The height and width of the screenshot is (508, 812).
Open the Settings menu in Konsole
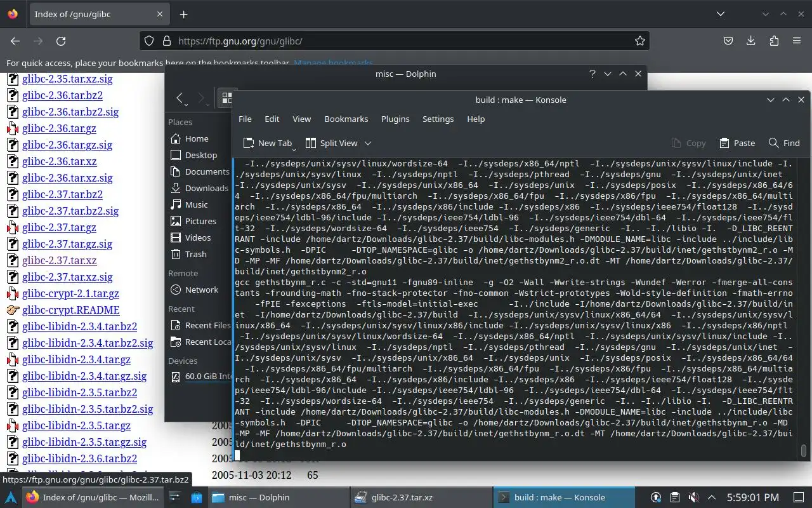click(x=438, y=119)
